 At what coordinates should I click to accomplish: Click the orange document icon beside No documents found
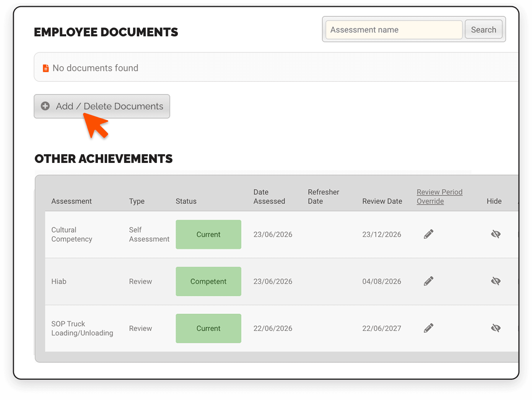pos(46,68)
